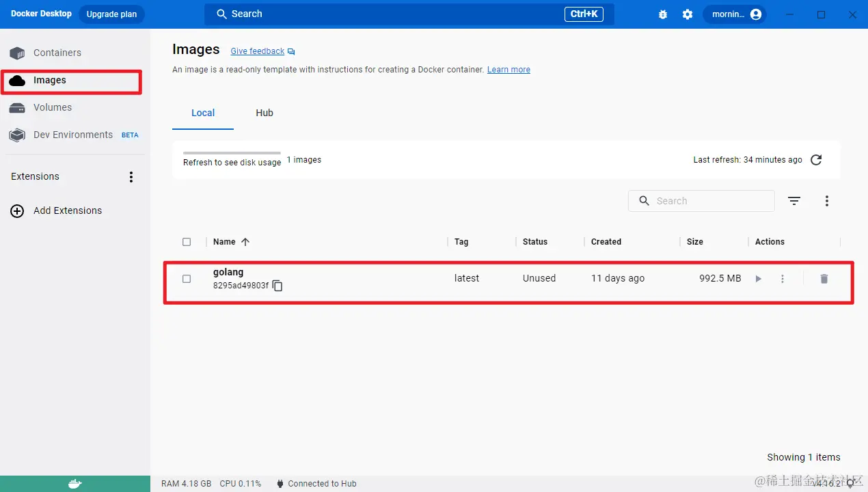Click the Images cloud sidebar icon
868x492 pixels.
(x=17, y=81)
